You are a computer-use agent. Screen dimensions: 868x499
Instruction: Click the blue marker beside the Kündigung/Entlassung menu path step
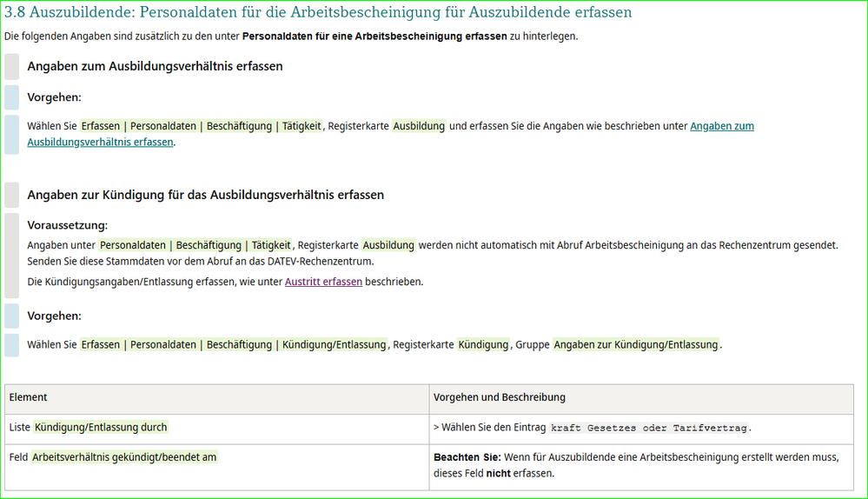pos(11,345)
